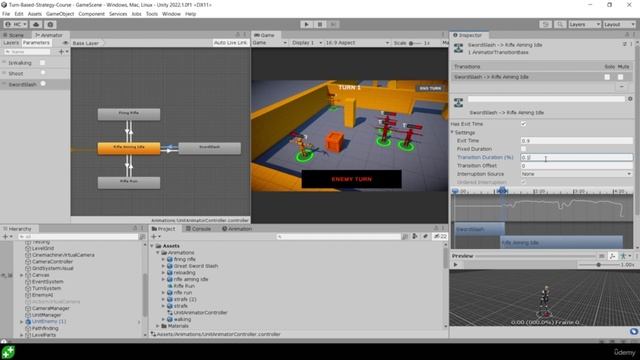
Task: Click the preview avatar icon
Action: (623, 256)
